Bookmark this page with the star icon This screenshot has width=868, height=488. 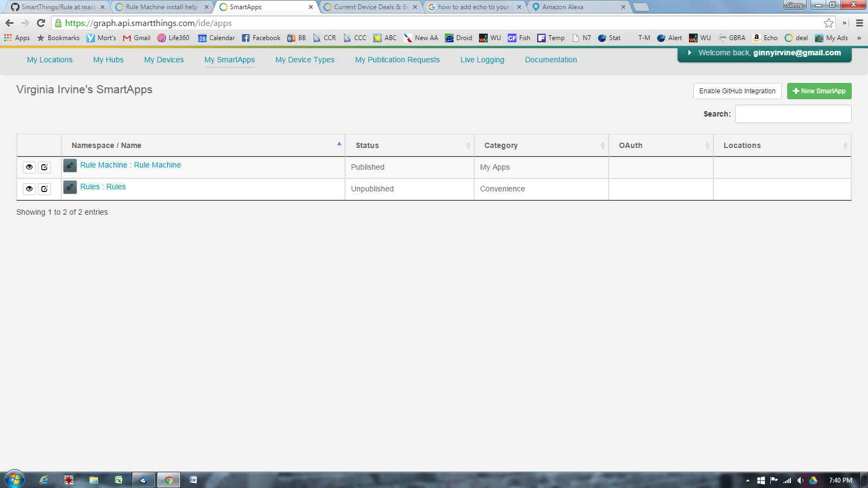[828, 23]
